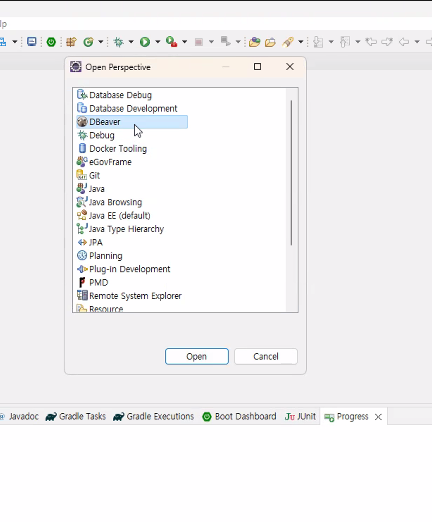The width and height of the screenshot is (432, 523).
Task: Open Search flashlight dropdown arrow
Action: pos(301,42)
